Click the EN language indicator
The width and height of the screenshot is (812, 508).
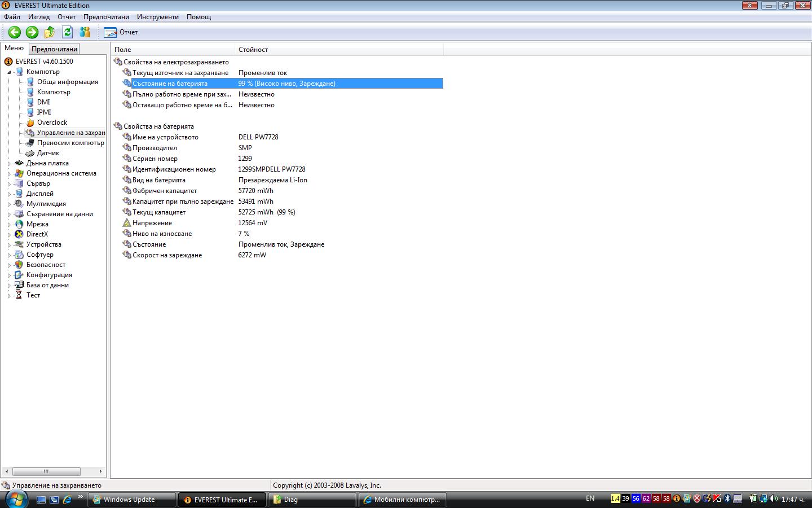tap(590, 498)
